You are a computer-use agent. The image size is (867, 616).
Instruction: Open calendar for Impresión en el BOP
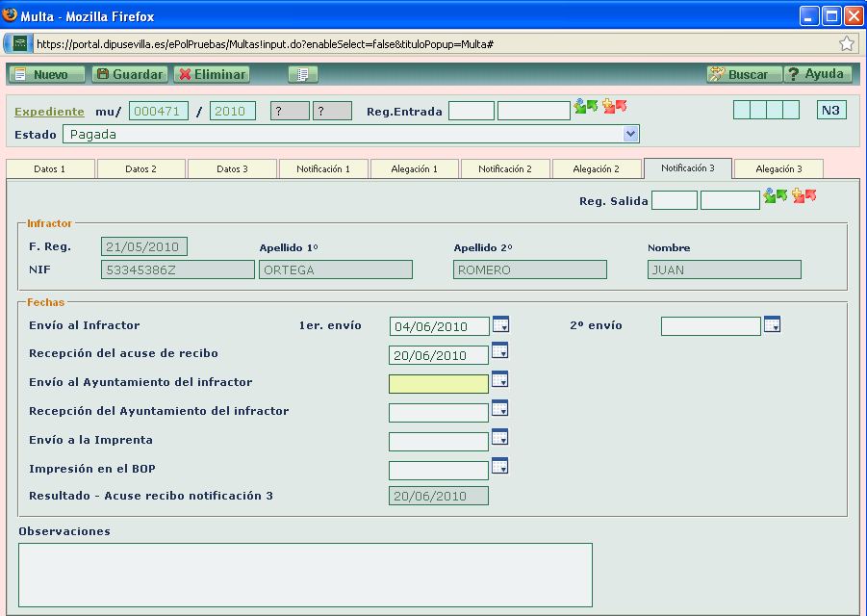tap(500, 466)
